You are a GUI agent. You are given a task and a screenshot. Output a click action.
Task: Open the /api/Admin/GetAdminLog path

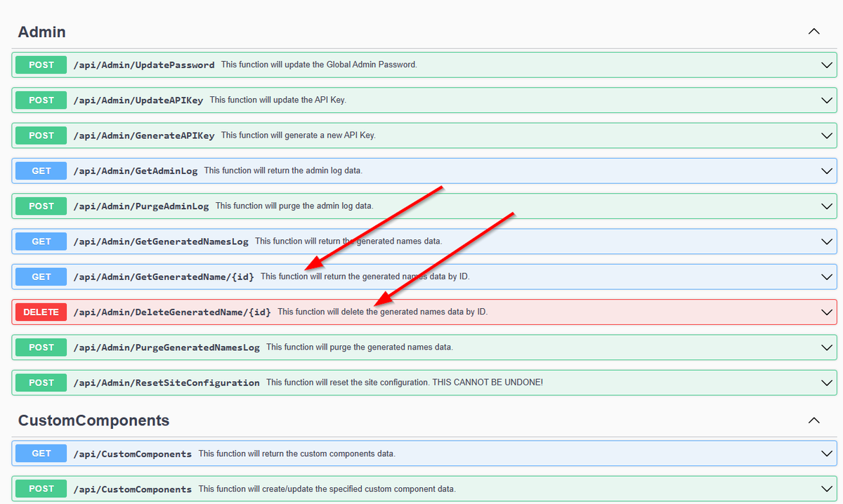[x=136, y=171]
